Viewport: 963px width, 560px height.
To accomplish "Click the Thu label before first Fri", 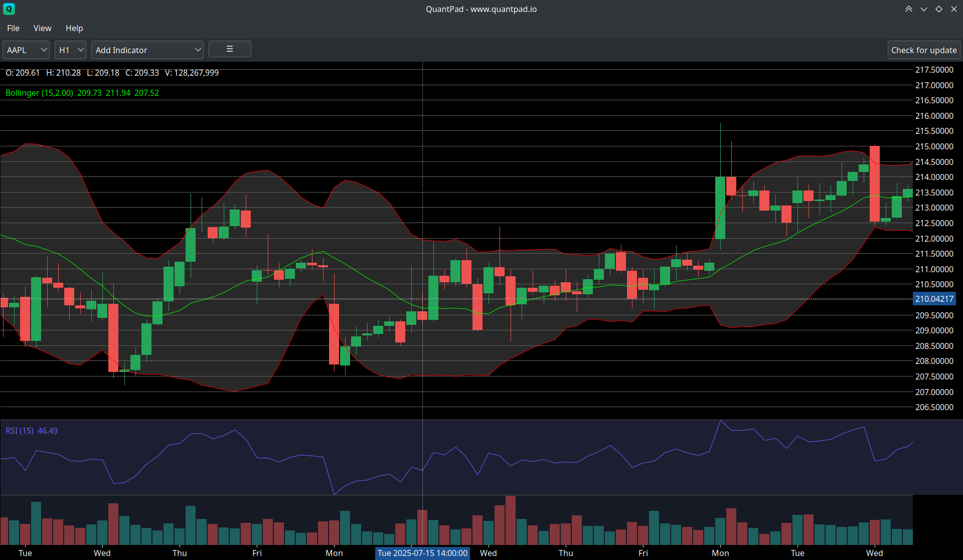I will [180, 553].
